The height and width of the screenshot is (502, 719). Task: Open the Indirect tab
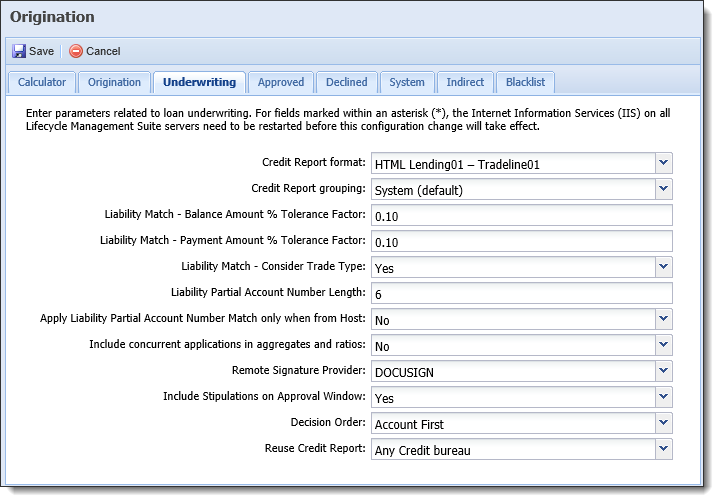pyautogui.click(x=465, y=83)
